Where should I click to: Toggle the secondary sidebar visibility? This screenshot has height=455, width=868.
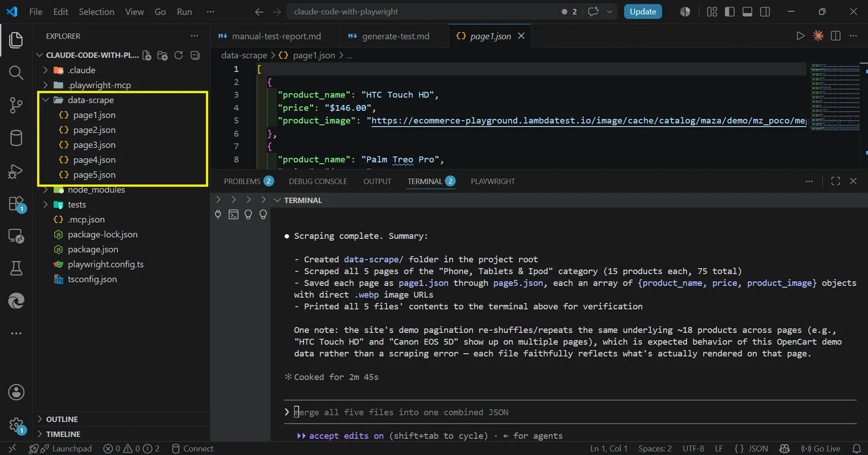tap(765, 11)
